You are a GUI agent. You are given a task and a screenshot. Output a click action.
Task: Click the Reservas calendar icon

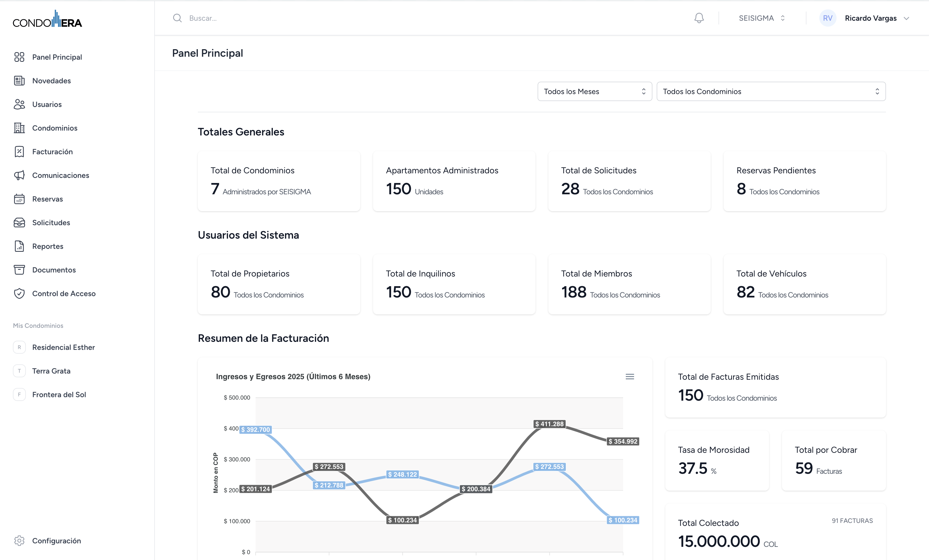coord(19,199)
